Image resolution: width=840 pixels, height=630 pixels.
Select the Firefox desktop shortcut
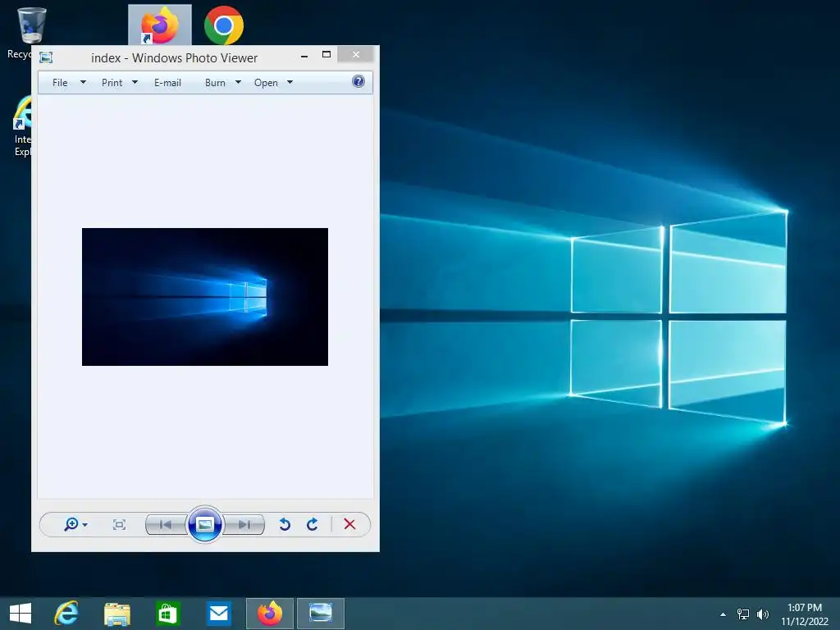coord(160,25)
